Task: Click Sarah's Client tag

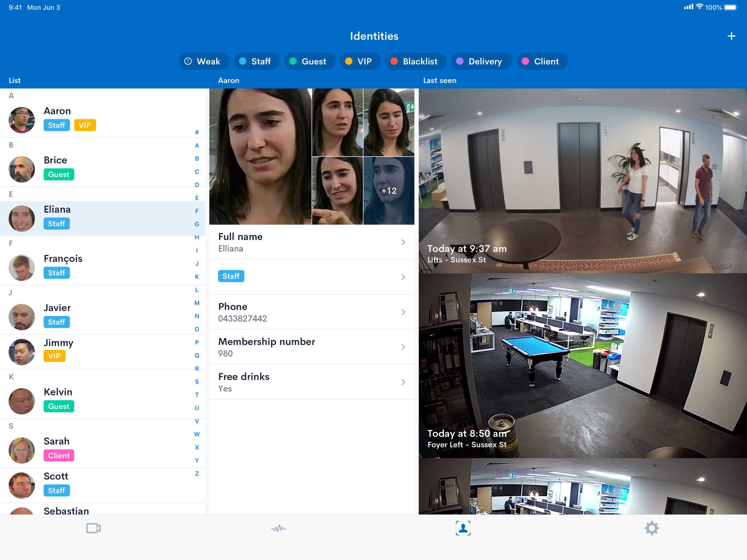Action: point(59,455)
